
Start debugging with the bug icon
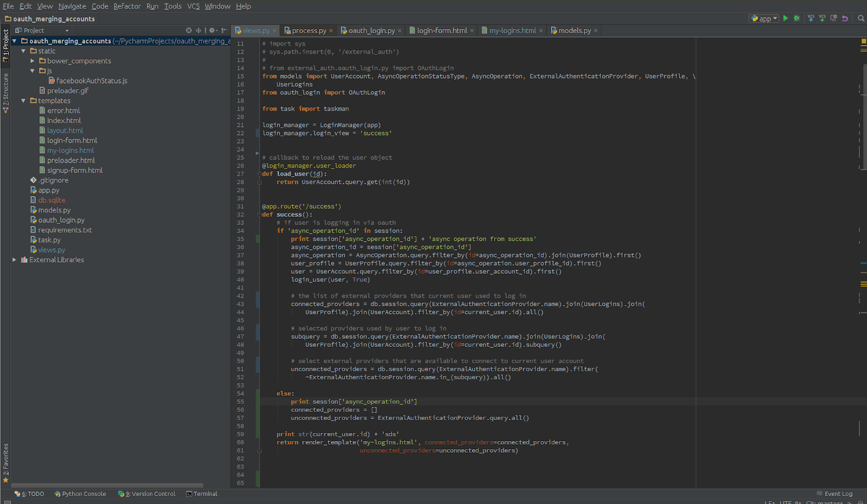(797, 18)
